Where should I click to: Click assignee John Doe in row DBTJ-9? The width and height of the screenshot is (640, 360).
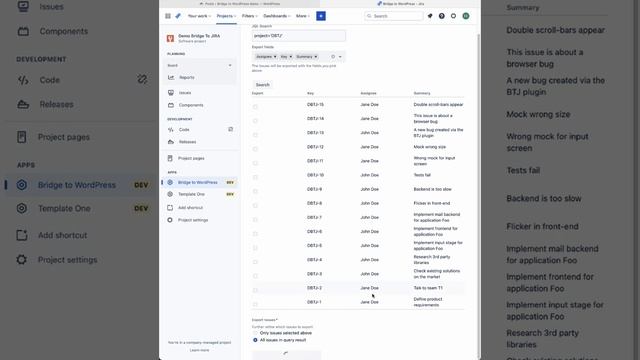point(369,189)
